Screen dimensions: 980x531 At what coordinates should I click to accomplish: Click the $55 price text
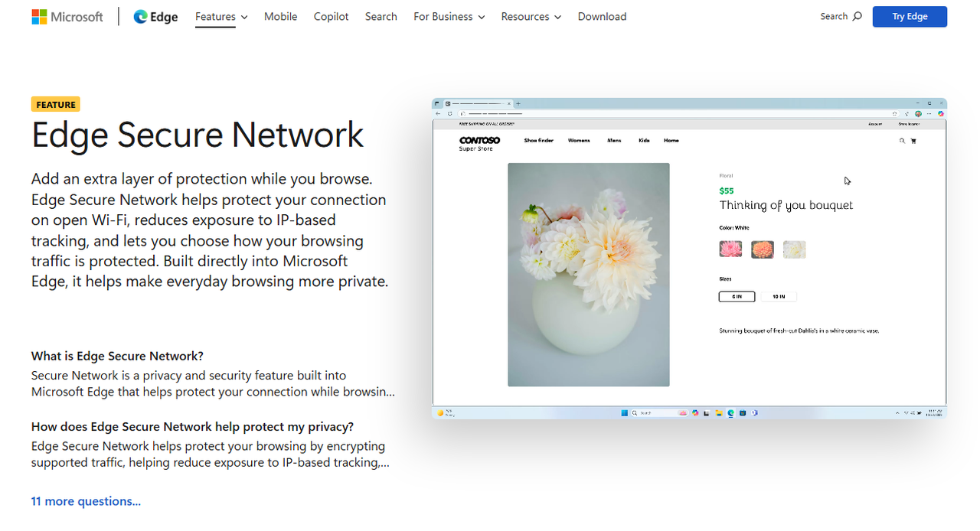pyautogui.click(x=727, y=191)
